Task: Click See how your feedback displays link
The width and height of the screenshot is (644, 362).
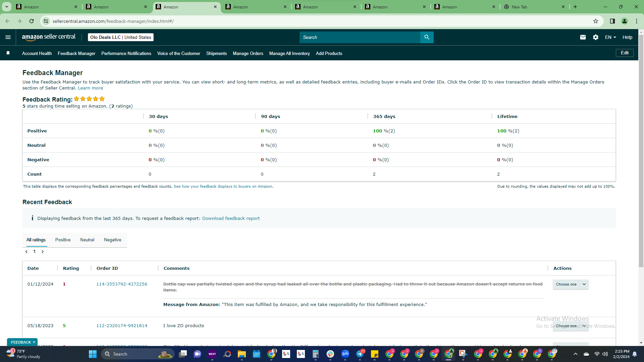Action: click(x=223, y=186)
